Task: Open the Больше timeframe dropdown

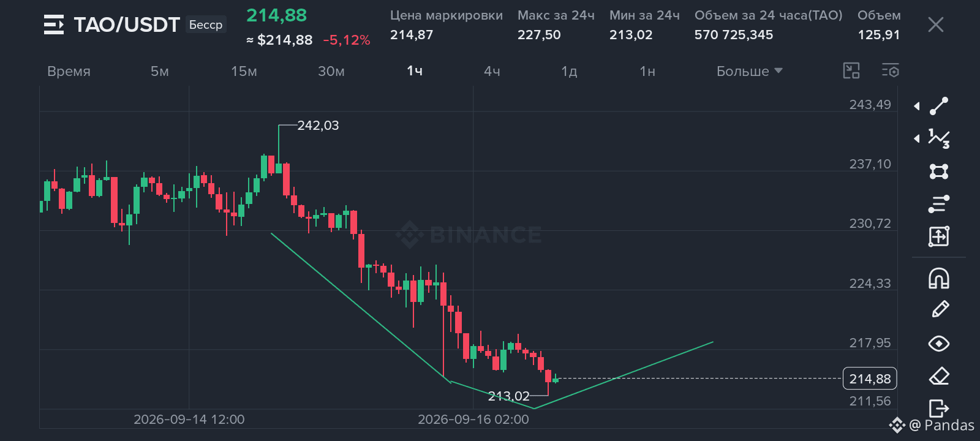Action: (750, 71)
